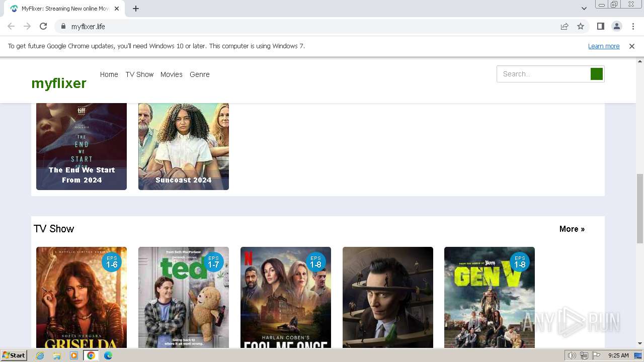Open the Fool Me Once poster

[286, 297]
